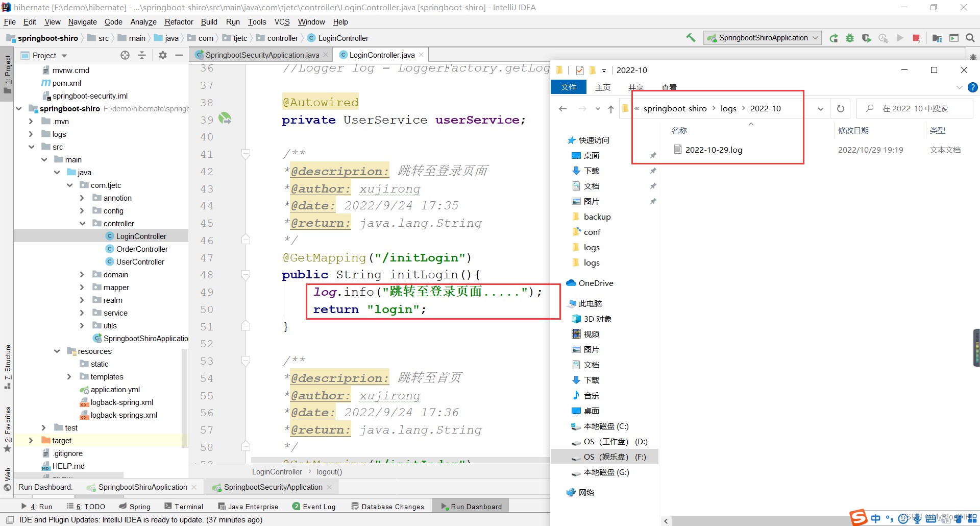Toggle code fold marker at line 41

246,153
